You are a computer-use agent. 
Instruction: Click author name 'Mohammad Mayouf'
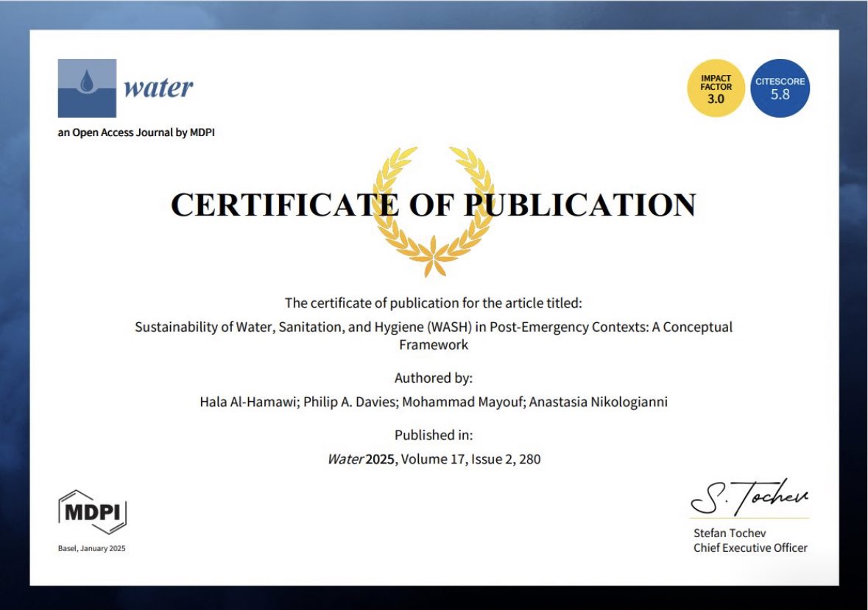[x=463, y=402]
